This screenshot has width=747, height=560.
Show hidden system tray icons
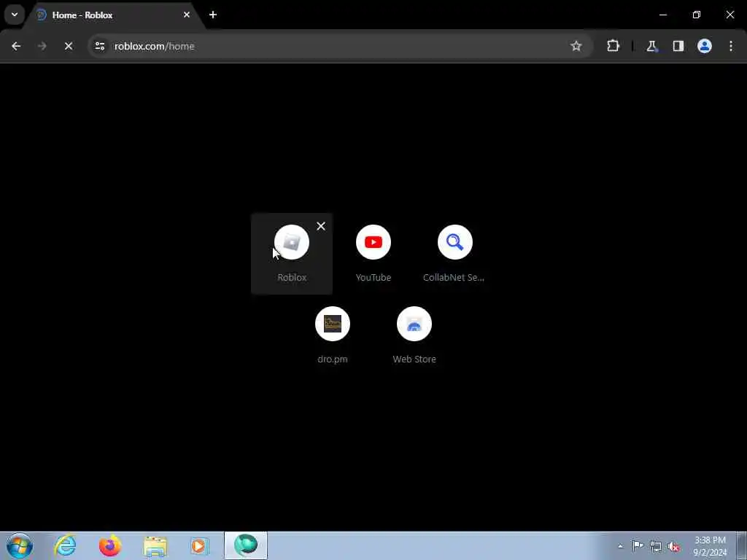[x=620, y=546]
